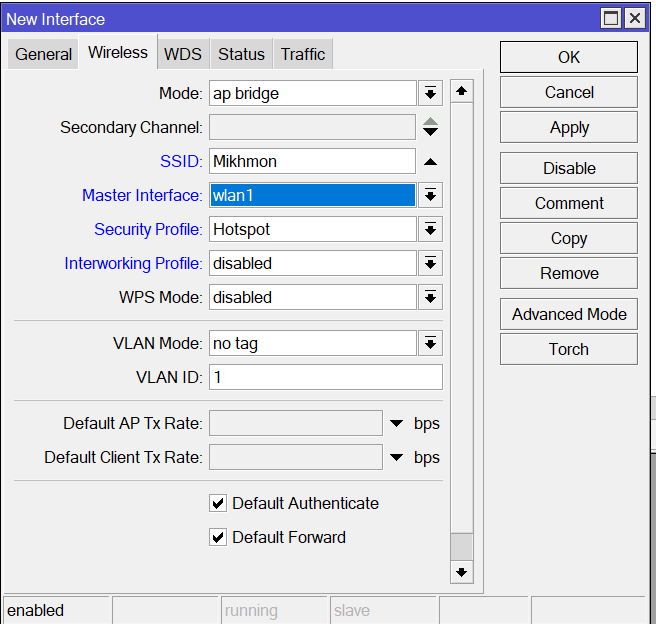This screenshot has width=656, height=624.
Task: Click the blue SSID label
Action: tap(181, 161)
